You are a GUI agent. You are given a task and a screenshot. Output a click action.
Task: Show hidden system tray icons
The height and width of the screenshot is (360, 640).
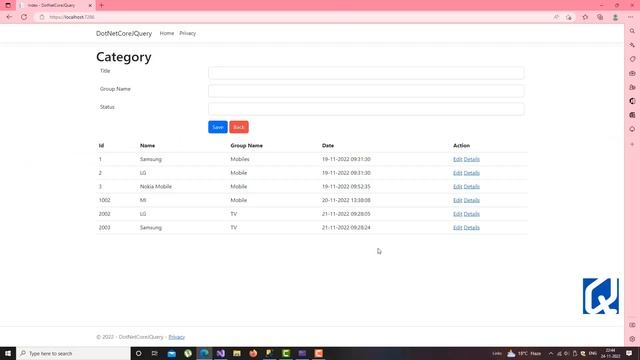point(551,353)
